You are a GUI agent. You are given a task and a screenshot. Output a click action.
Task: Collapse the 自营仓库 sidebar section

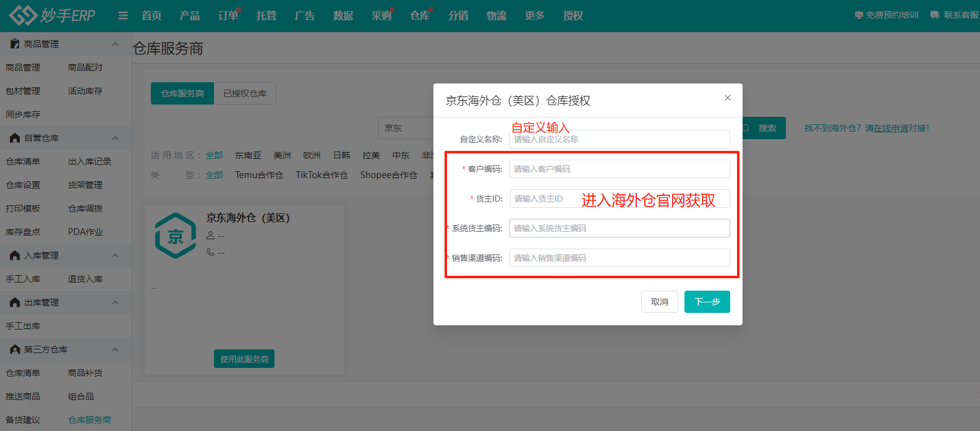point(115,138)
